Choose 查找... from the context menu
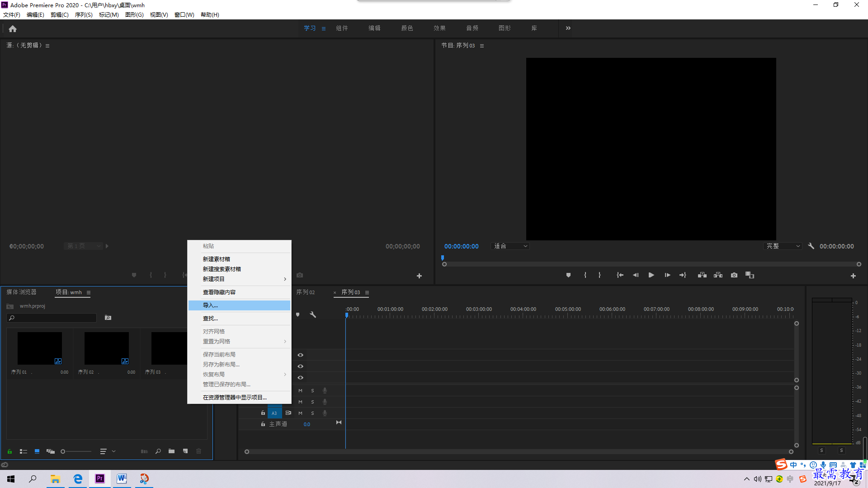The image size is (868, 488). coord(240,319)
